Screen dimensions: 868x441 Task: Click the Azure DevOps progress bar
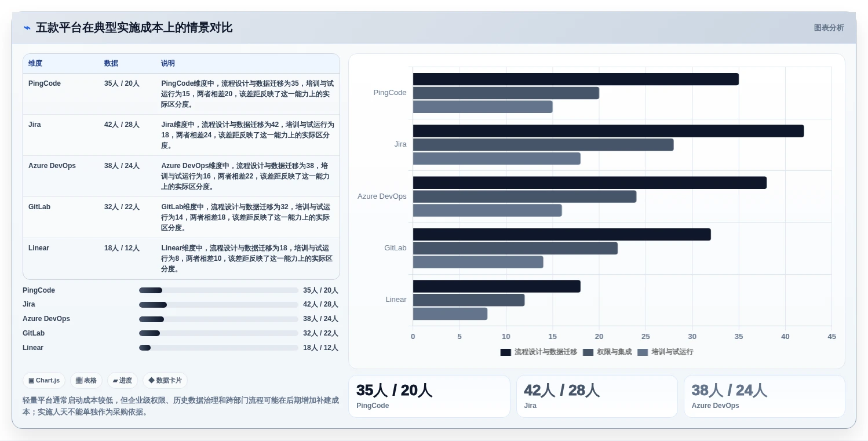(x=218, y=319)
